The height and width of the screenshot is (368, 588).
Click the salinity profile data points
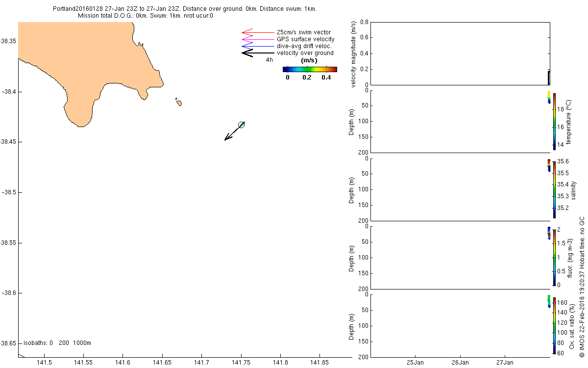(x=549, y=165)
